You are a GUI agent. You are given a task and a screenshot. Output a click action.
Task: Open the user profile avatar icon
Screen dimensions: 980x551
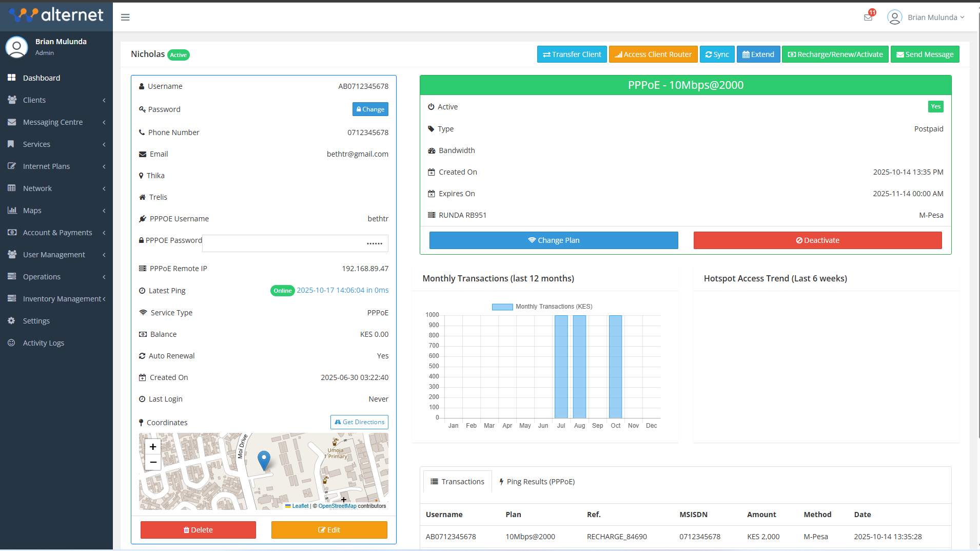pyautogui.click(x=895, y=16)
